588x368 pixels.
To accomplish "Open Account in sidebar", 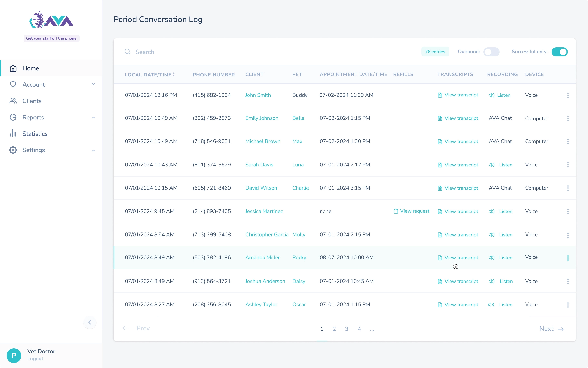I will 51,84.
